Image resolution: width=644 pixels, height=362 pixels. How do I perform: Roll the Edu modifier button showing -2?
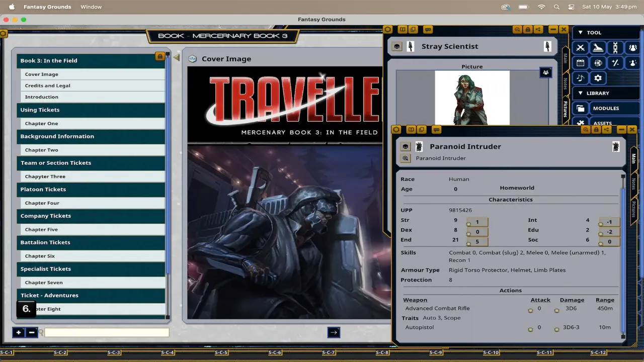point(609,232)
